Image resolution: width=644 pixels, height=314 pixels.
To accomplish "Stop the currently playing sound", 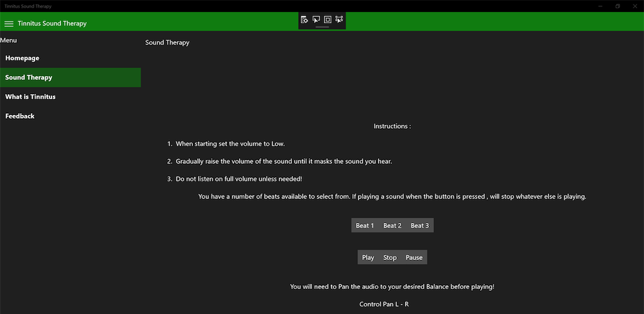I will point(390,257).
